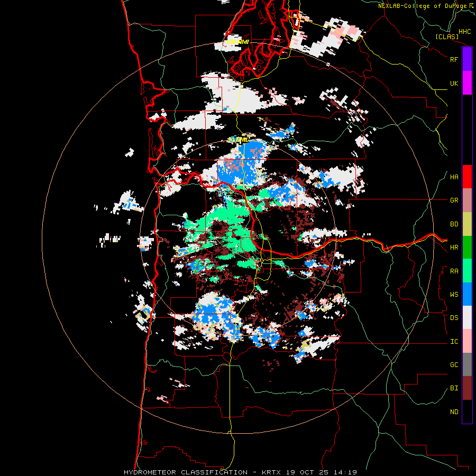476x476 pixels.
Task: Click the 50 NMI range ring label
Action: pyautogui.click(x=237, y=140)
